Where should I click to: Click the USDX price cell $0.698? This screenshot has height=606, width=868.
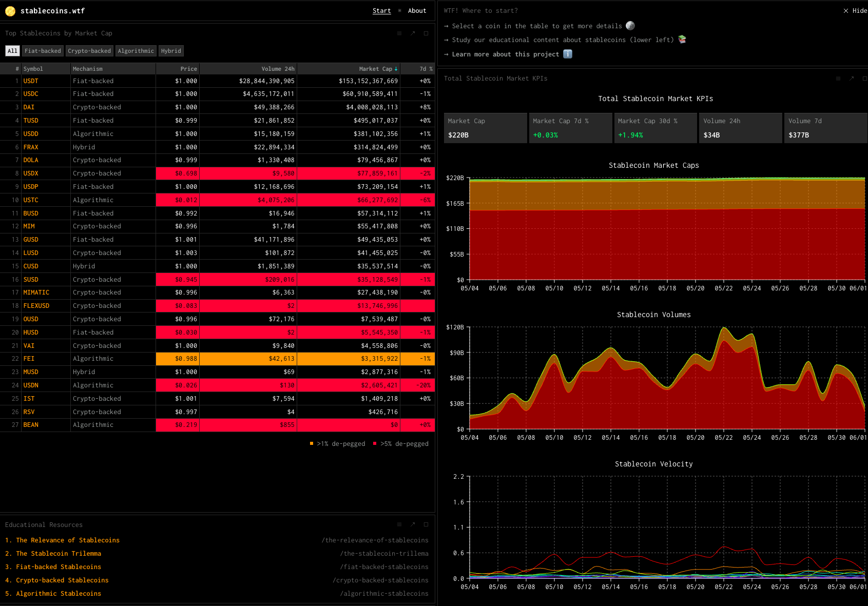(178, 173)
